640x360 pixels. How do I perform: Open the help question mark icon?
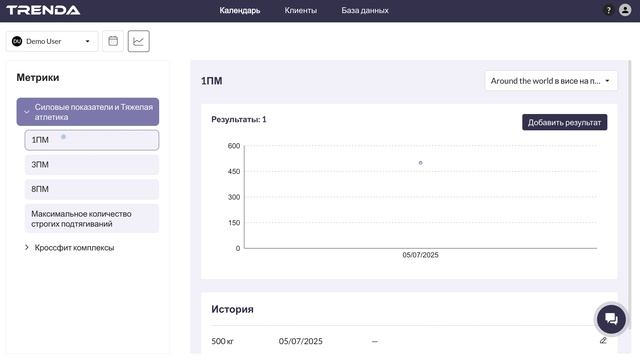click(x=608, y=10)
